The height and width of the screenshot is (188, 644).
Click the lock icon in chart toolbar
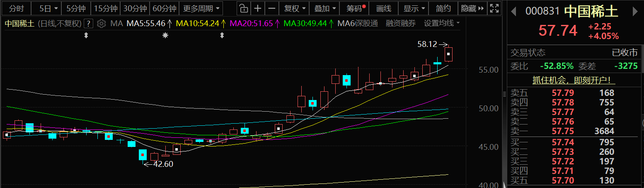[x=244, y=8]
